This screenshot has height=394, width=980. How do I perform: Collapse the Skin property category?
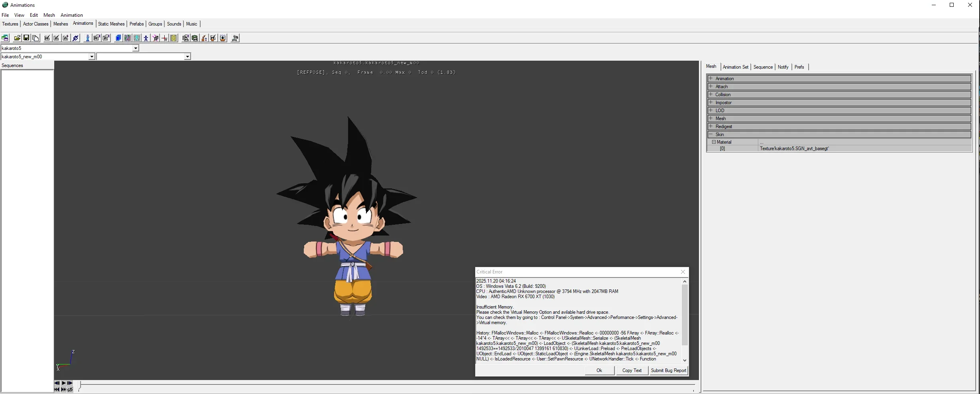[x=710, y=134]
